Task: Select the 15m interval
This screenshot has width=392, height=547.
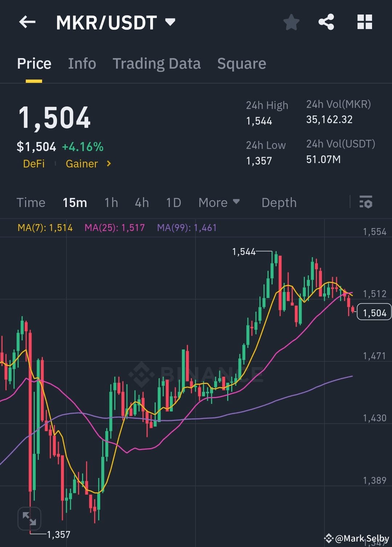Action: click(75, 202)
